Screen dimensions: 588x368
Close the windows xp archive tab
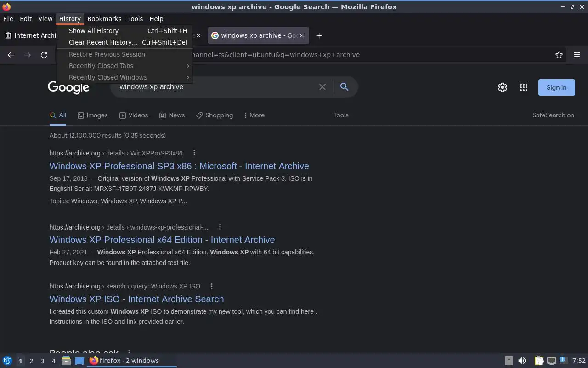(x=302, y=35)
